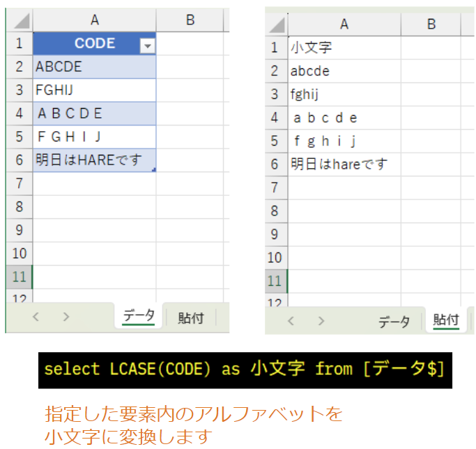Click previous sheet arrow in left window
This screenshot has height=449, width=476.
coord(36,317)
